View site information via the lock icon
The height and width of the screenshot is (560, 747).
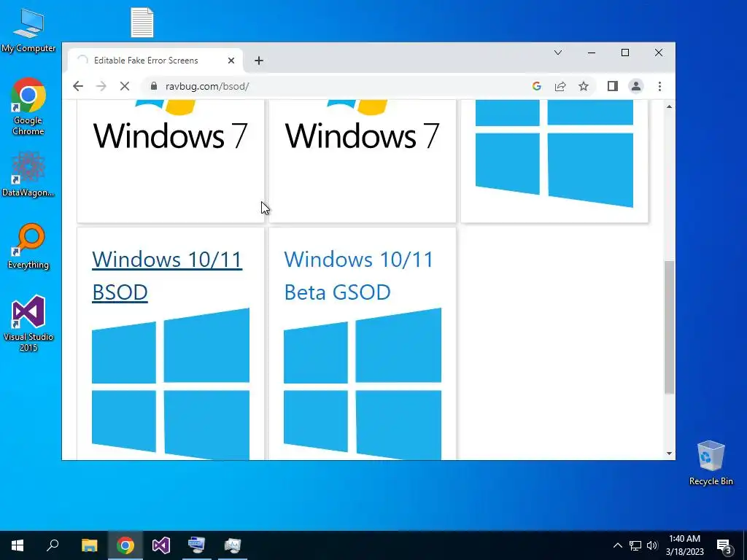[x=153, y=86]
